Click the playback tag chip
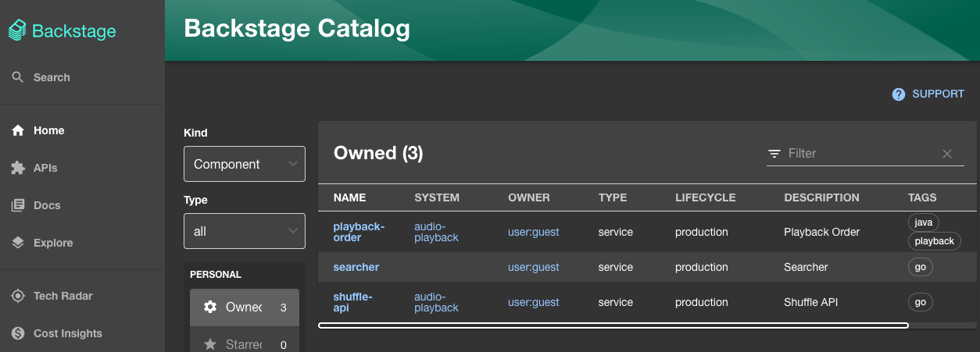980x352 pixels. click(935, 241)
